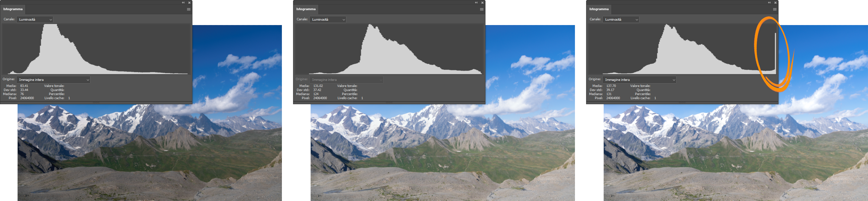Click the 'Valore tonale:' label in leftmost panel
868x201 pixels.
[x=54, y=86]
